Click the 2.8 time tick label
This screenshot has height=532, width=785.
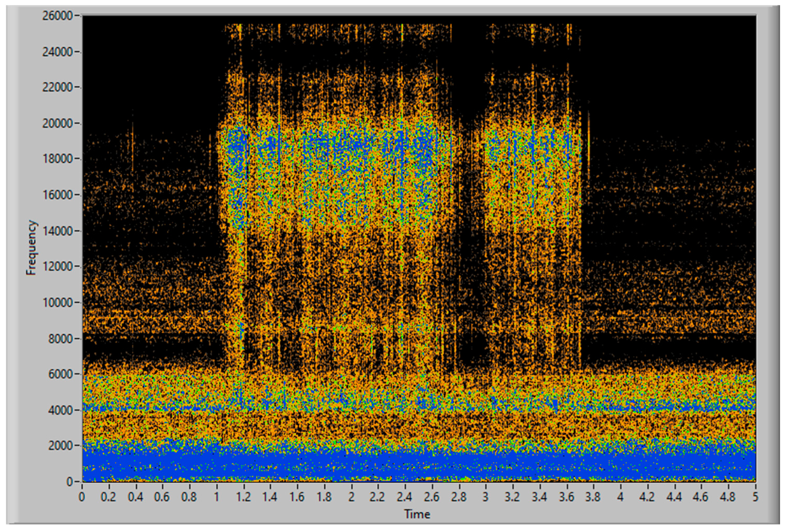[x=458, y=497]
